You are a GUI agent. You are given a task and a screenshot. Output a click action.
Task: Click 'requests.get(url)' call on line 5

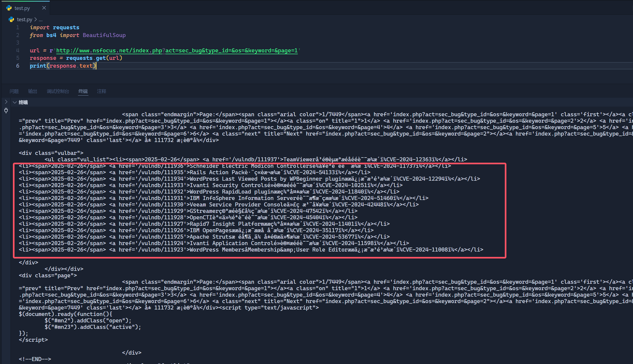(94, 58)
